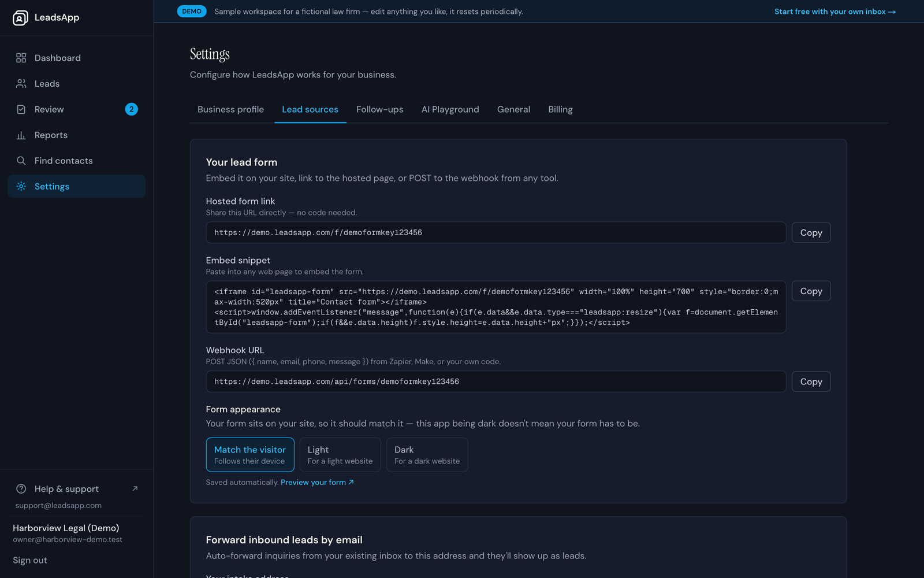Click the Webhook URL label
The image size is (924, 578).
click(235, 350)
